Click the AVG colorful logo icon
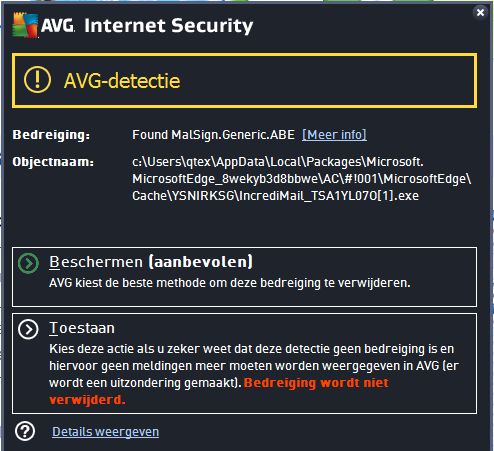Image resolution: width=494 pixels, height=451 pixels. [25, 25]
